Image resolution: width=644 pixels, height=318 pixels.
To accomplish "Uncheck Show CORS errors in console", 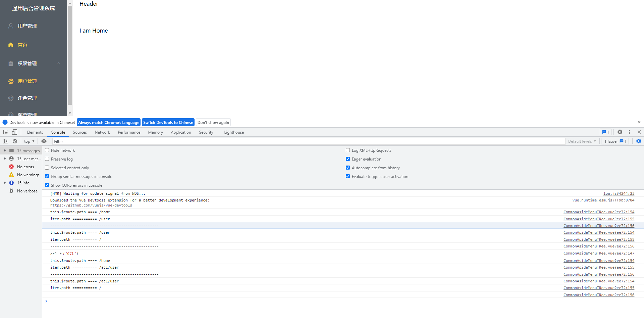I will click(x=47, y=185).
